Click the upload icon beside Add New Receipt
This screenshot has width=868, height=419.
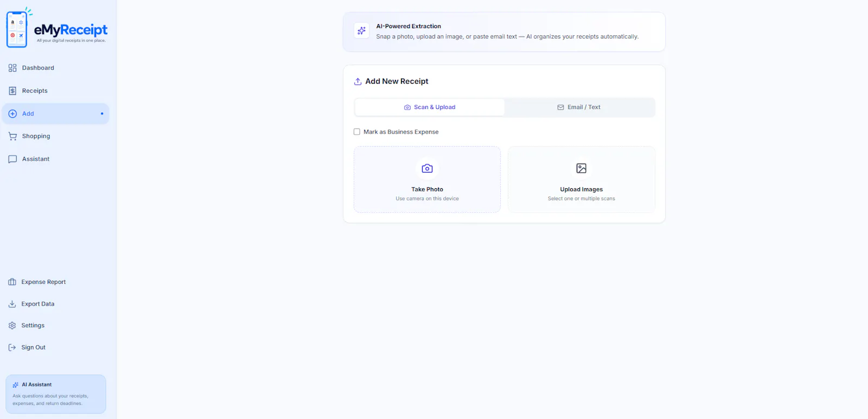coord(358,81)
